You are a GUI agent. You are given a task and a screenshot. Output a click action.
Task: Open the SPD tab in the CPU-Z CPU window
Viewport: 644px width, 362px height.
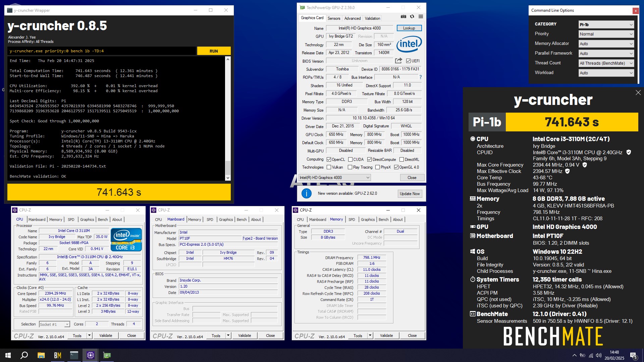click(71, 220)
